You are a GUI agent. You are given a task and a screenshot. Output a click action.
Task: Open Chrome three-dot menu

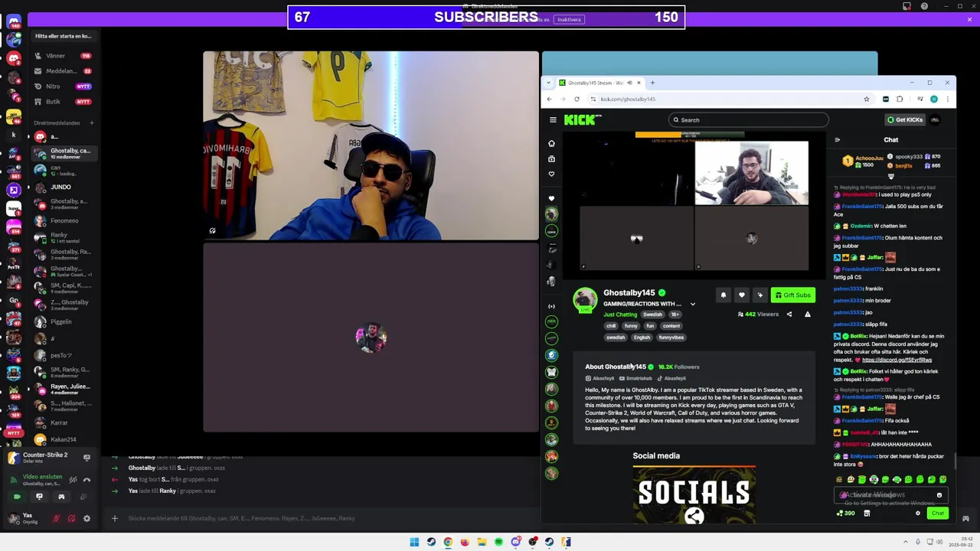point(948,99)
